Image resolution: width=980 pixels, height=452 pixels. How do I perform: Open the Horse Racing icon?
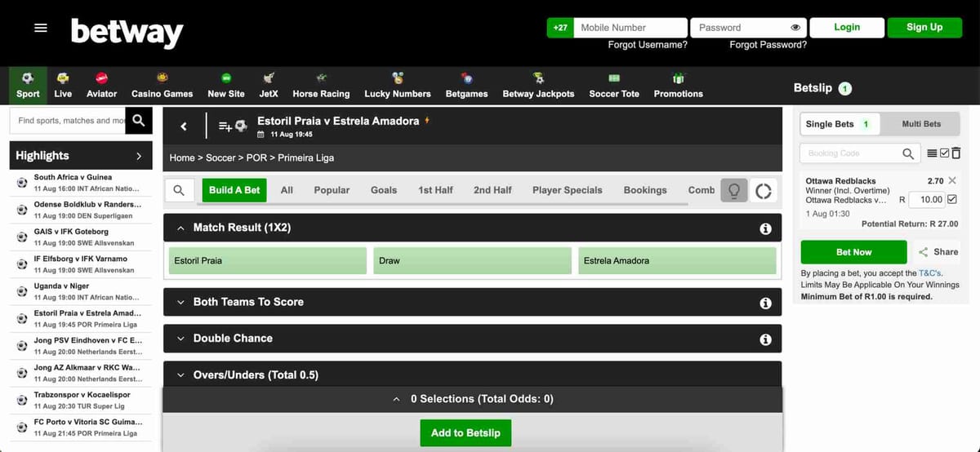tap(321, 78)
